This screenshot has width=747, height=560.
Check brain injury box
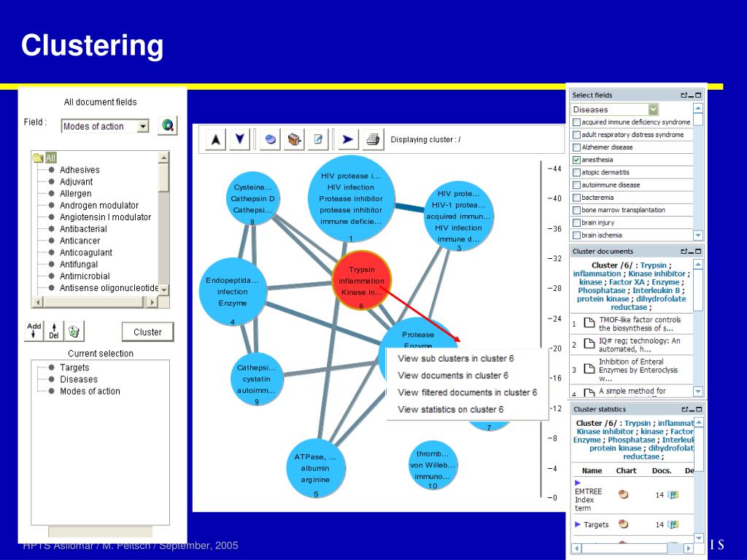[x=576, y=222]
